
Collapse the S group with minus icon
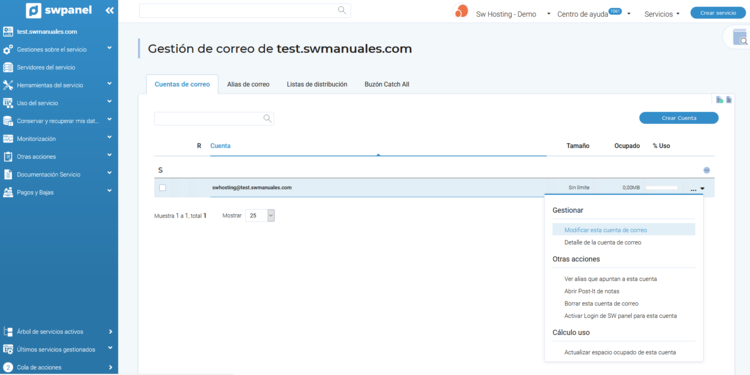coord(706,170)
